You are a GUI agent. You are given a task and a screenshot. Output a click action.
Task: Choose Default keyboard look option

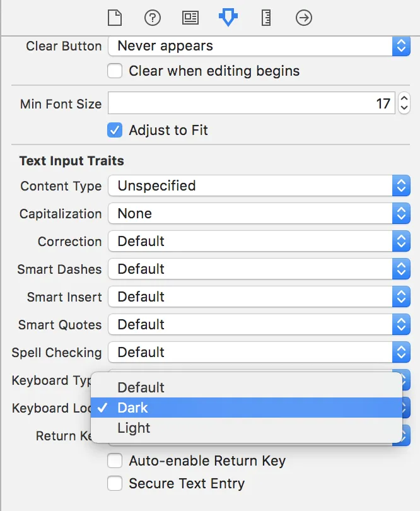[246, 387]
